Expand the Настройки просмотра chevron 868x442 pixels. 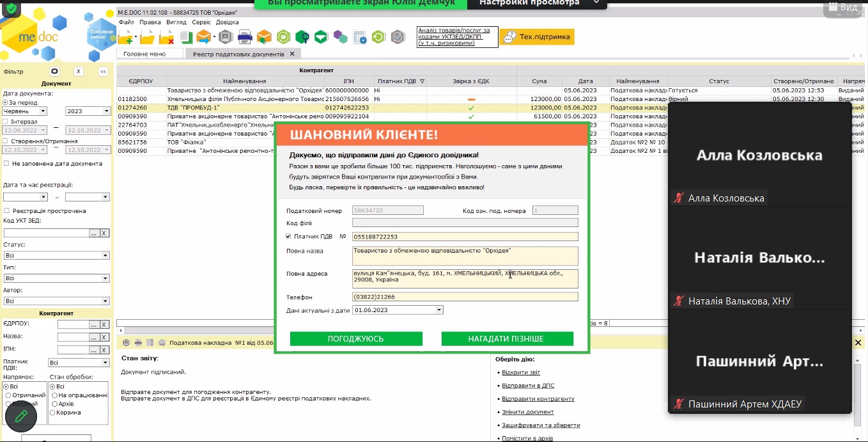[x=596, y=3]
